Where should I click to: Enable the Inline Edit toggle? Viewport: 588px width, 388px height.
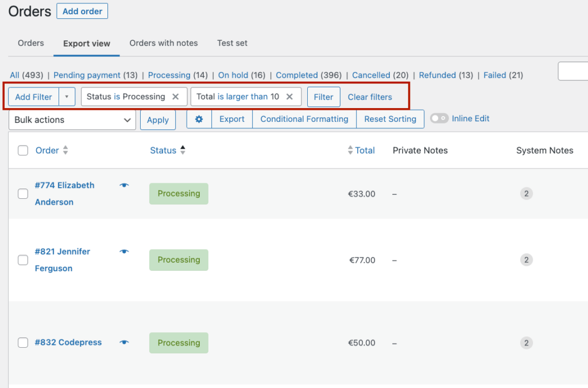point(439,118)
